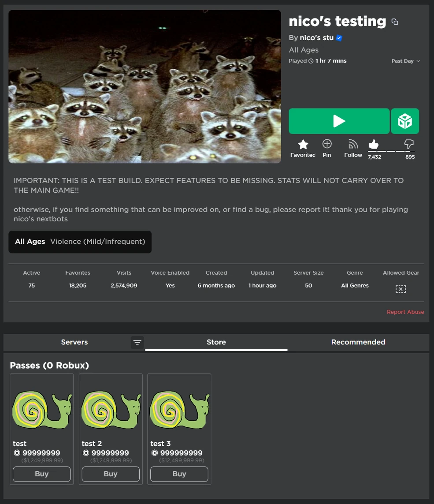Open the private server cube icon
The width and height of the screenshot is (434, 504).
405,121
